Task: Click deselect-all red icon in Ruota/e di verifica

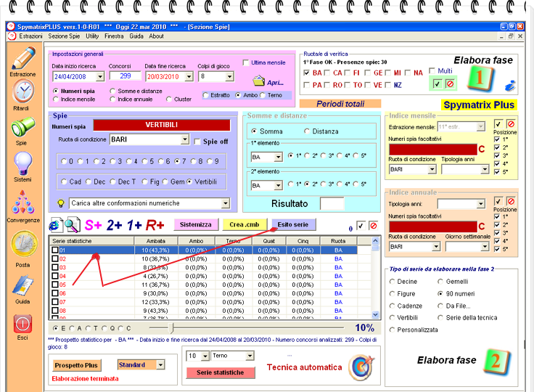Action: coord(450,84)
